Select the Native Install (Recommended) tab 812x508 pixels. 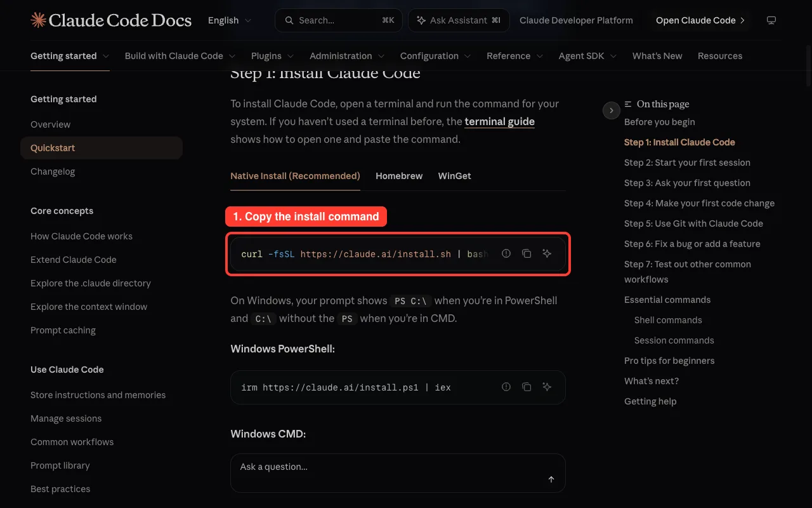[295, 176]
